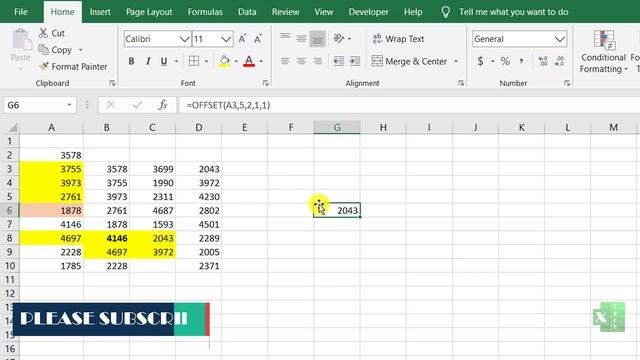Apply Comma Style
640x360 pixels.
coord(522,61)
